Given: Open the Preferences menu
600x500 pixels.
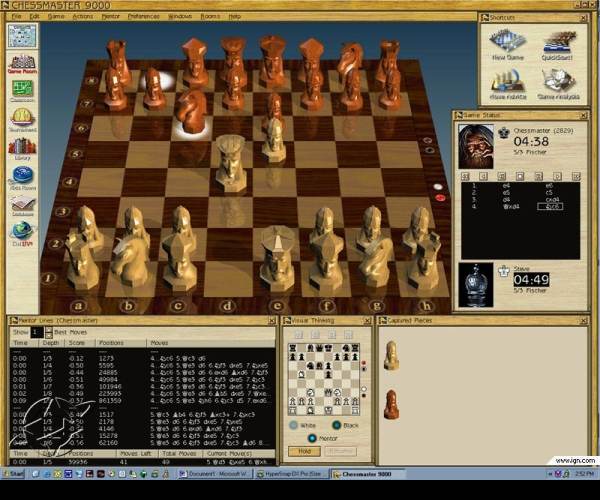Looking at the screenshot, I should 143,16.
